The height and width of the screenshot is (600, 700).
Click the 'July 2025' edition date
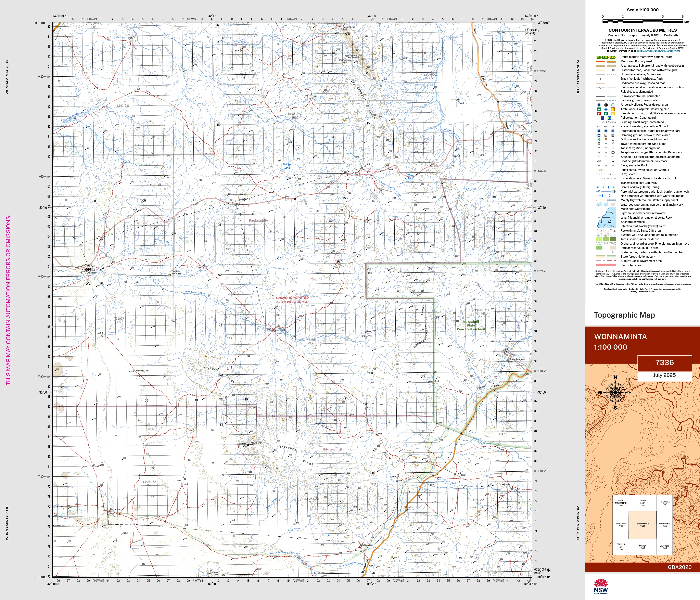(664, 375)
